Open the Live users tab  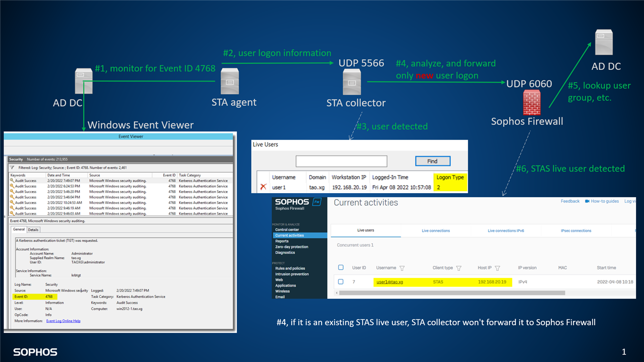point(366,230)
